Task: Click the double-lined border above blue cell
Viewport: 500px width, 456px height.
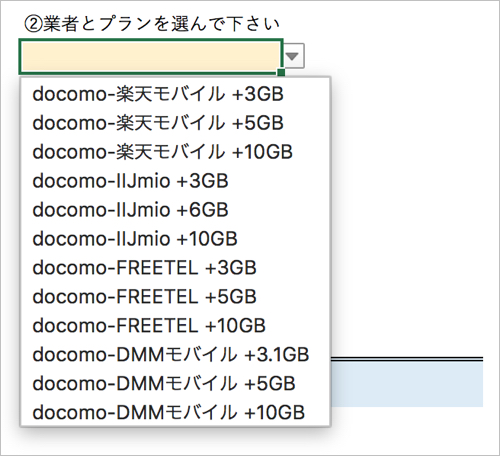Action: pos(407,359)
